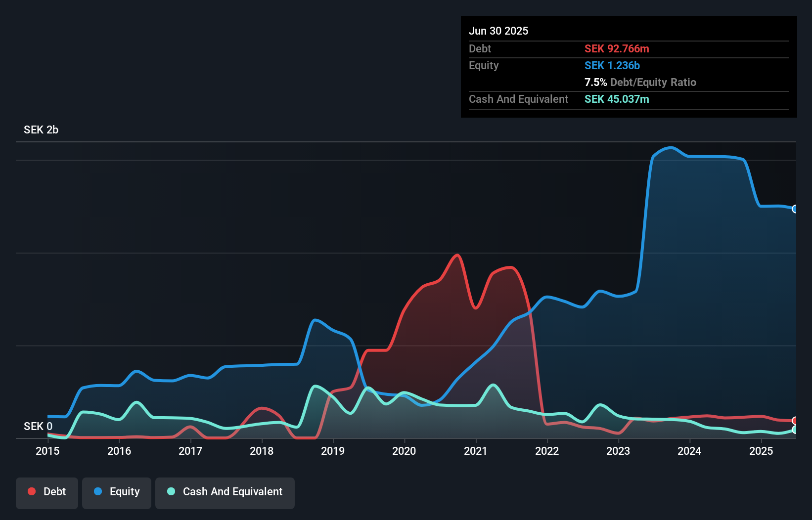This screenshot has height=520, width=812.
Task: Click the 2025 x-axis label
Action: [761, 451]
